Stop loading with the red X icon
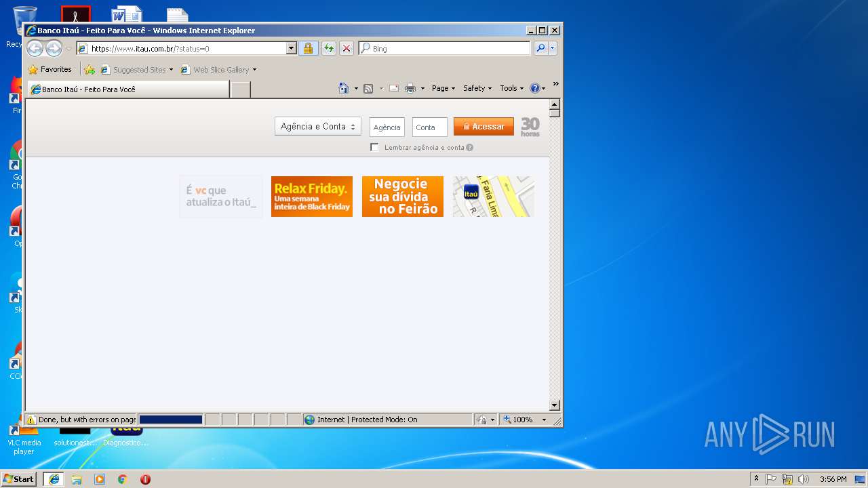 click(x=346, y=48)
